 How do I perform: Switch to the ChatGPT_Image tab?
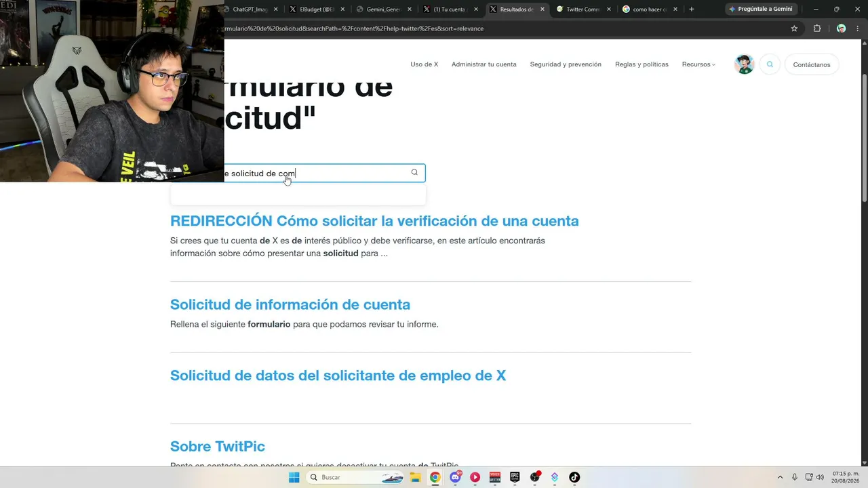click(252, 9)
